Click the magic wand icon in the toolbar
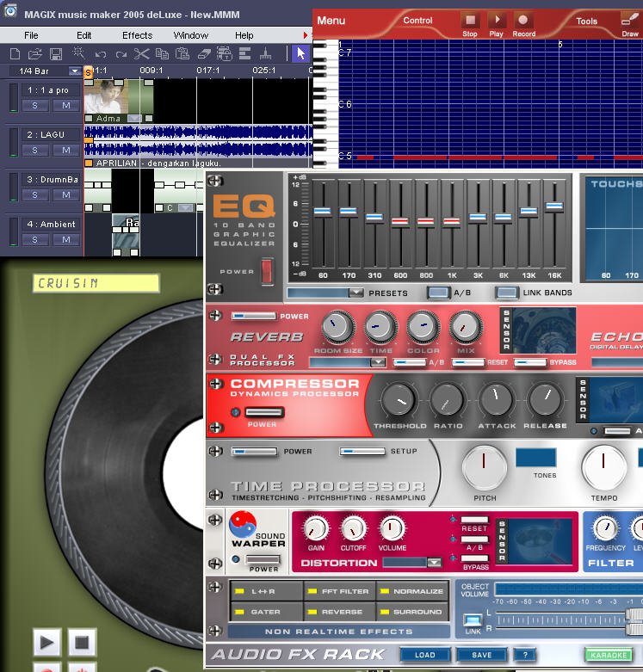Screen dimensions: 643x672 (x=78, y=53)
